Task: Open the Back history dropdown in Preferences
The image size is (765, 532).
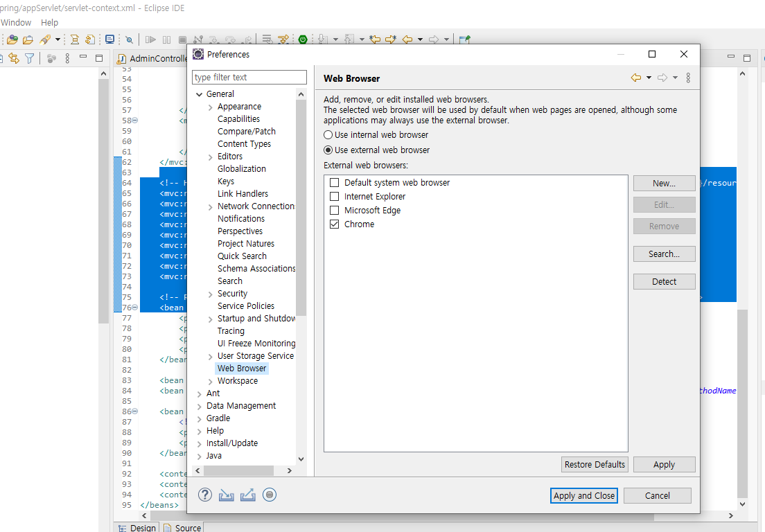Action: point(649,78)
